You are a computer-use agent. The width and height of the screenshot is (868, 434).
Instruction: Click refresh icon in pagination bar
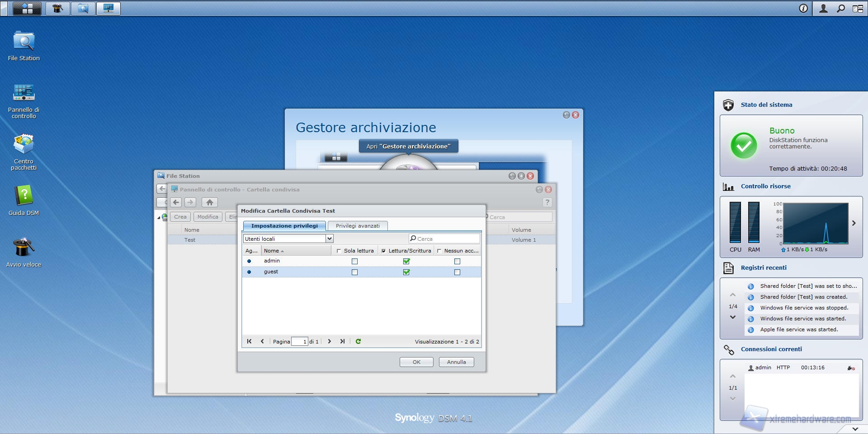pyautogui.click(x=358, y=342)
